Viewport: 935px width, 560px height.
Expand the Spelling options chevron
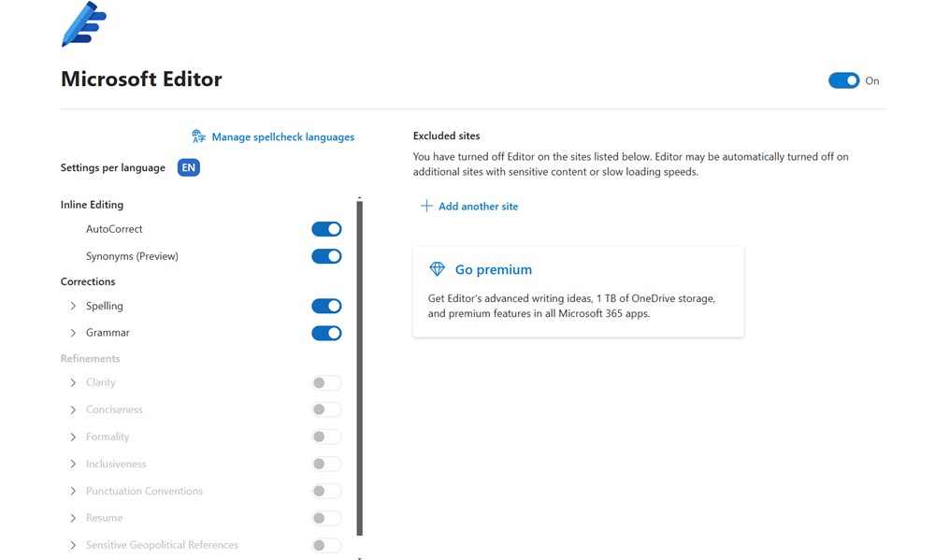pos(73,306)
